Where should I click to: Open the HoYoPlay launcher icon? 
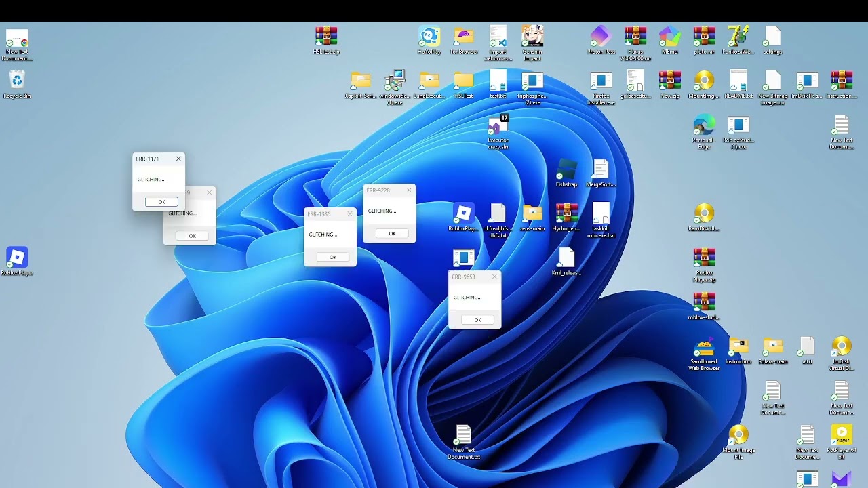(x=429, y=41)
